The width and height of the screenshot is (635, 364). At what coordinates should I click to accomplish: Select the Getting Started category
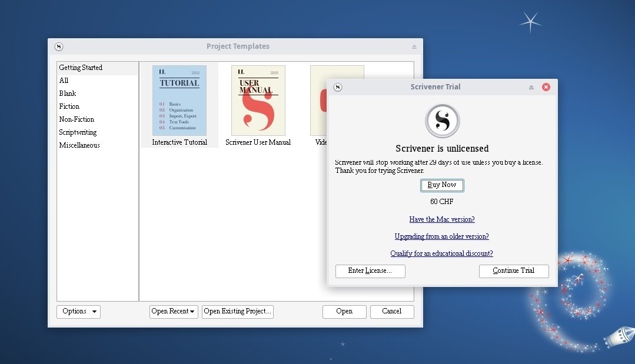coord(81,68)
